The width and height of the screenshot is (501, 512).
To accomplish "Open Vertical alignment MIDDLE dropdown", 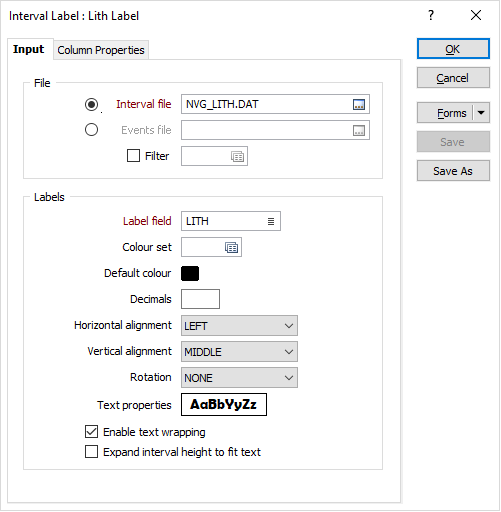I will (239, 352).
